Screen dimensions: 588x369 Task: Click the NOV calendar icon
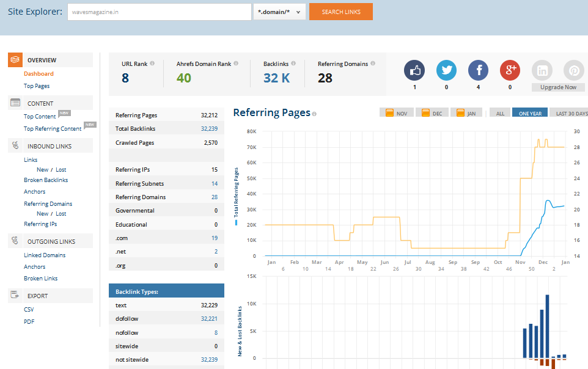pyautogui.click(x=389, y=113)
